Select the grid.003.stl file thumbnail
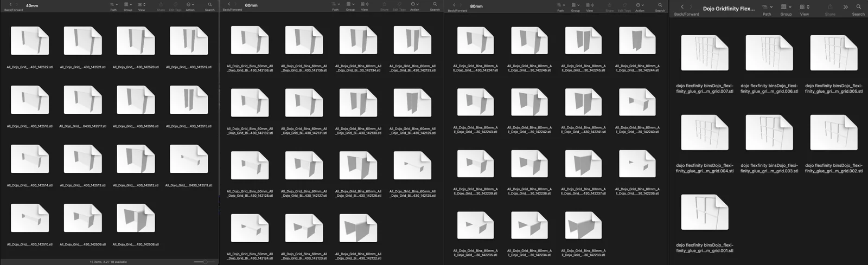The width and height of the screenshot is (868, 265). (x=769, y=132)
